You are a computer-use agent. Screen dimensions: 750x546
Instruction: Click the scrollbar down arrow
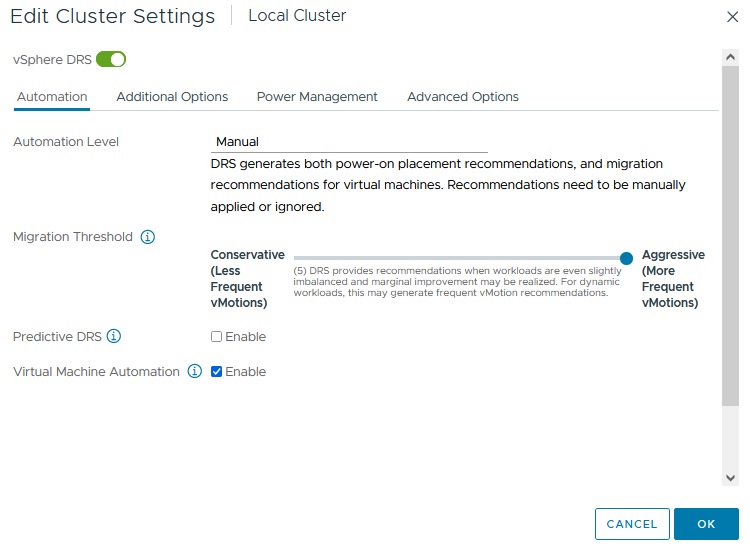point(730,478)
